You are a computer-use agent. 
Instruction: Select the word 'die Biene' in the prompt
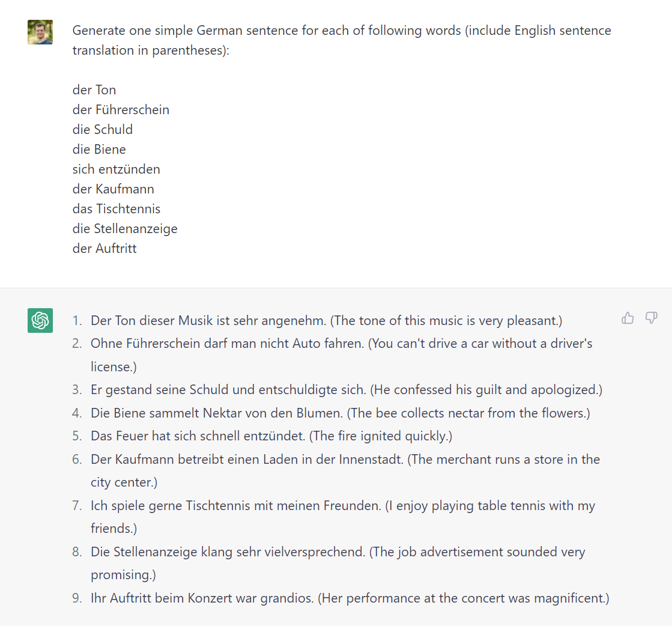click(x=98, y=149)
